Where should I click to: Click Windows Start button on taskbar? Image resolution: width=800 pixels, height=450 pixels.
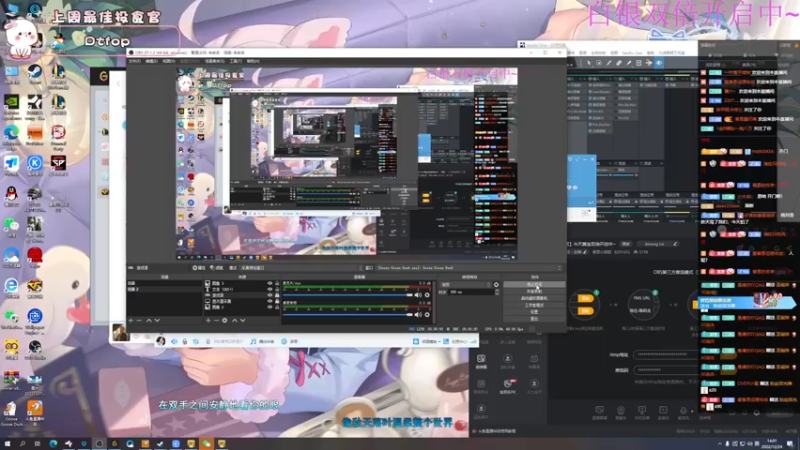tap(7, 444)
